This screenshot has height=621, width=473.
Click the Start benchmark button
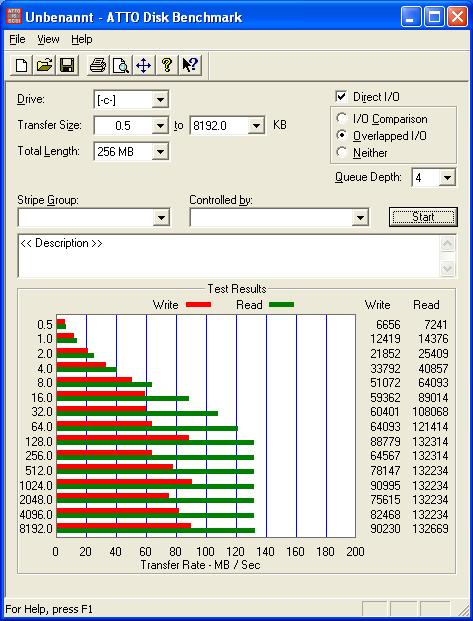[423, 217]
